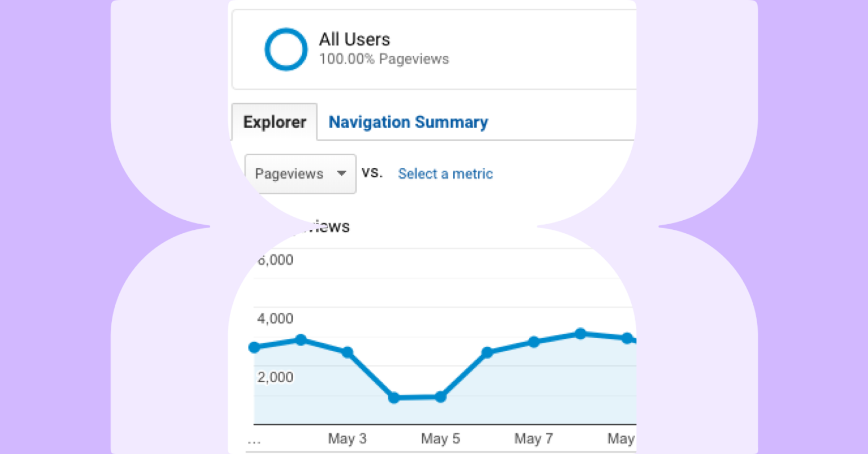Click the May 5 axis label
Screen dimensions: 868x454
(441, 439)
